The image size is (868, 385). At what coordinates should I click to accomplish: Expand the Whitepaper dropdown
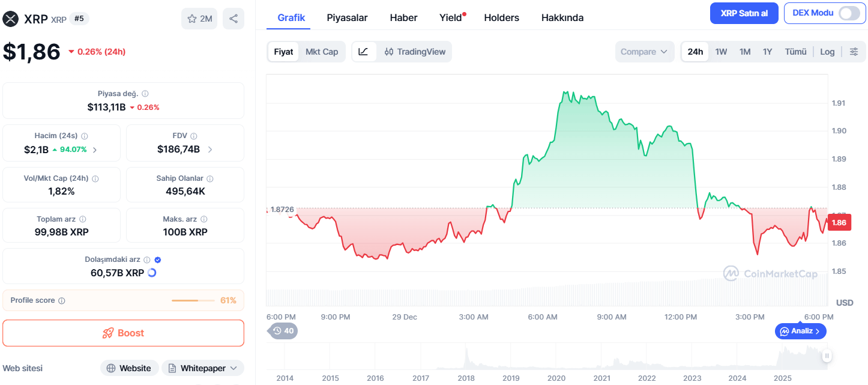click(x=203, y=368)
